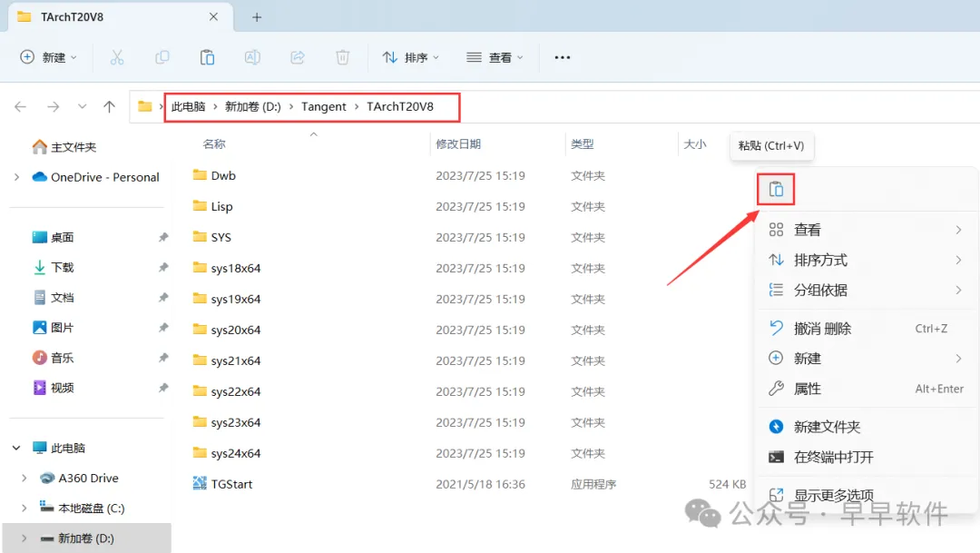Click 此电脑 in the address breadcrumb
Image resolution: width=980 pixels, height=553 pixels.
pos(188,107)
